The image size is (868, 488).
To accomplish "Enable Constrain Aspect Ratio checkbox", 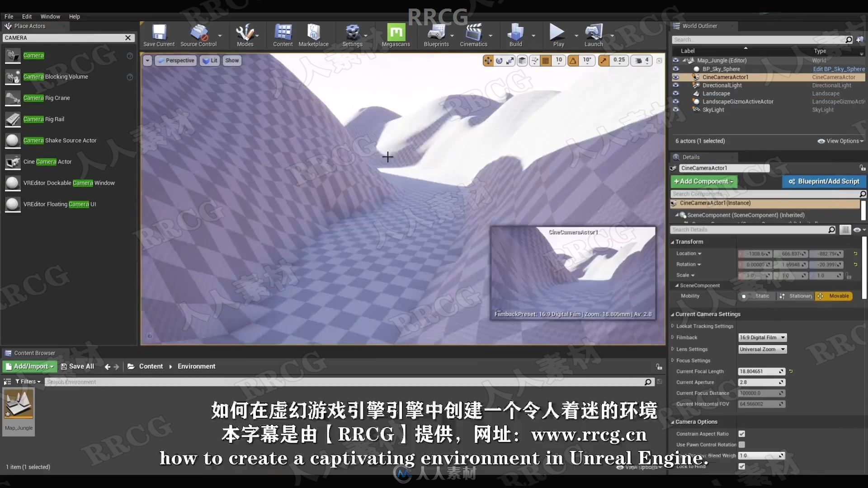I will click(741, 433).
